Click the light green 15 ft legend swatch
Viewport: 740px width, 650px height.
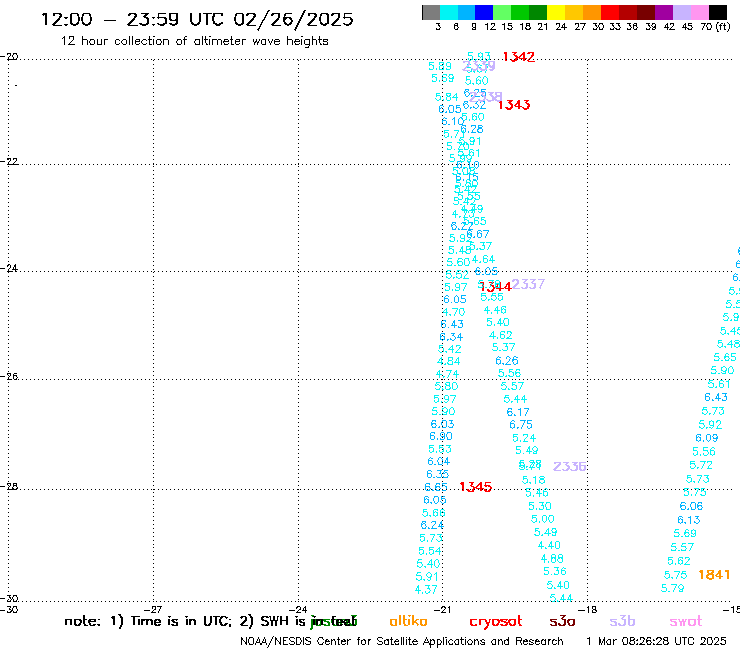pyautogui.click(x=502, y=12)
